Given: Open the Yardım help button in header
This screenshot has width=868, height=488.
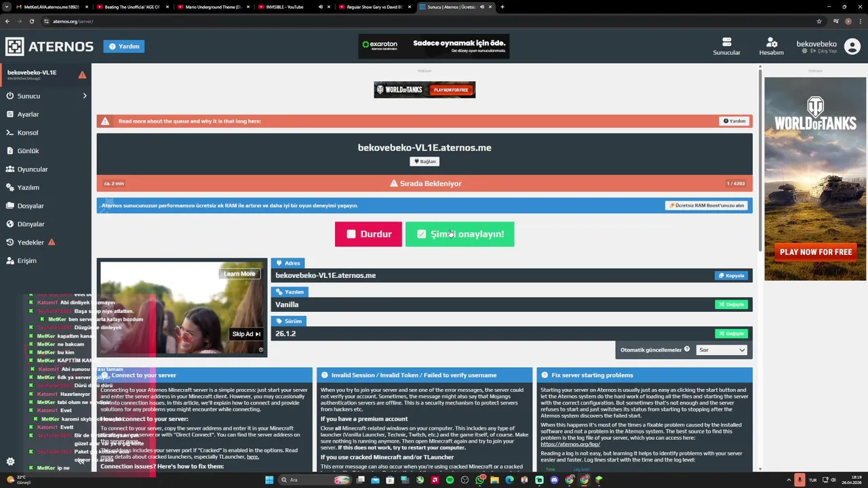Looking at the screenshot, I should 124,46.
